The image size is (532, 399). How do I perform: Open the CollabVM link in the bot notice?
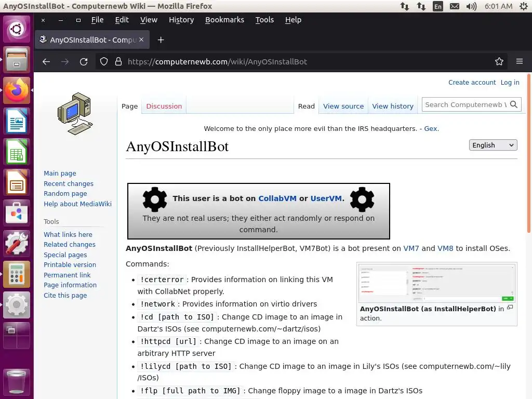point(277,198)
